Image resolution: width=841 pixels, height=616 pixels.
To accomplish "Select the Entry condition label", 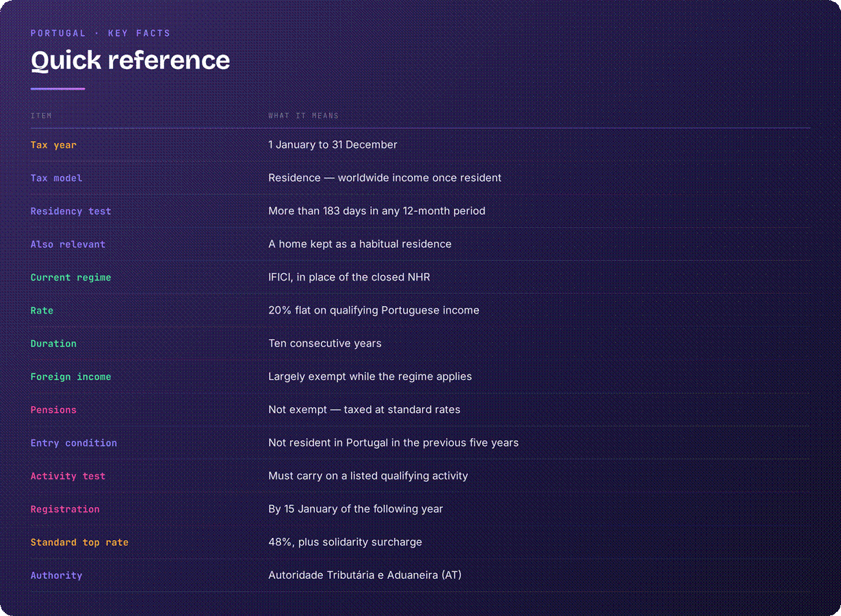I will (x=74, y=443).
